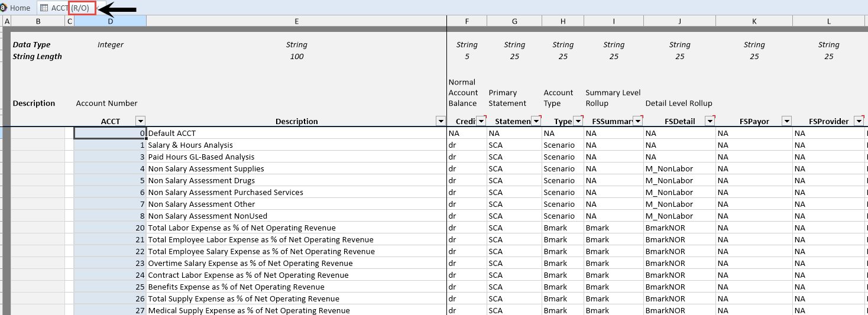Screen dimensions: 868x315
Task: Click 'Total Employee Salary Expense as %' cell
Action: coord(296,251)
